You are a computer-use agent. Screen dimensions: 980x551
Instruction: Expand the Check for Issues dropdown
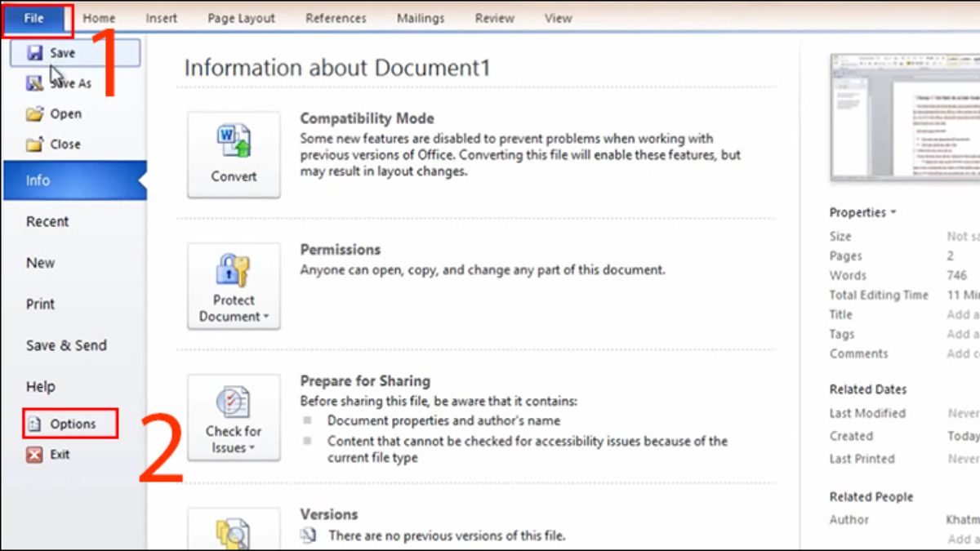click(234, 418)
